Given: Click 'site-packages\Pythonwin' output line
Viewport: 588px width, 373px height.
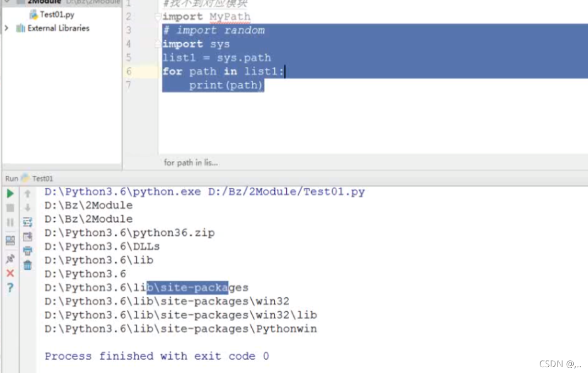Looking at the screenshot, I should (x=181, y=329).
